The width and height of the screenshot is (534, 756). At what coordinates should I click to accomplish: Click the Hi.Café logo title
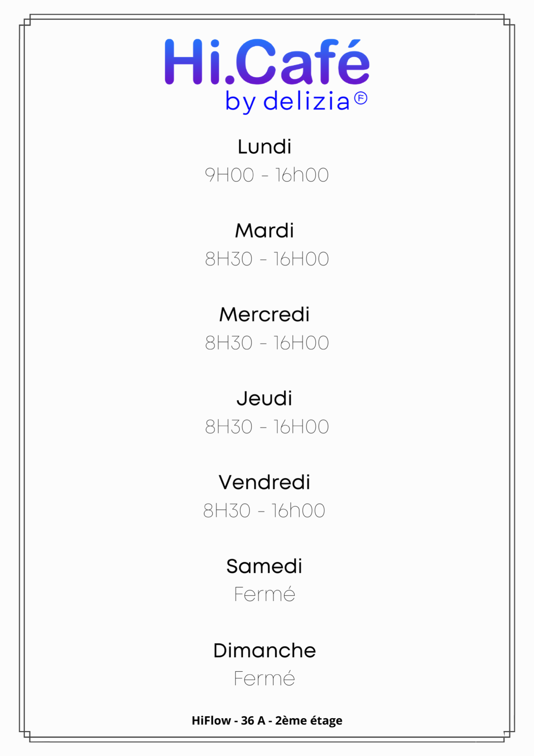click(x=267, y=62)
